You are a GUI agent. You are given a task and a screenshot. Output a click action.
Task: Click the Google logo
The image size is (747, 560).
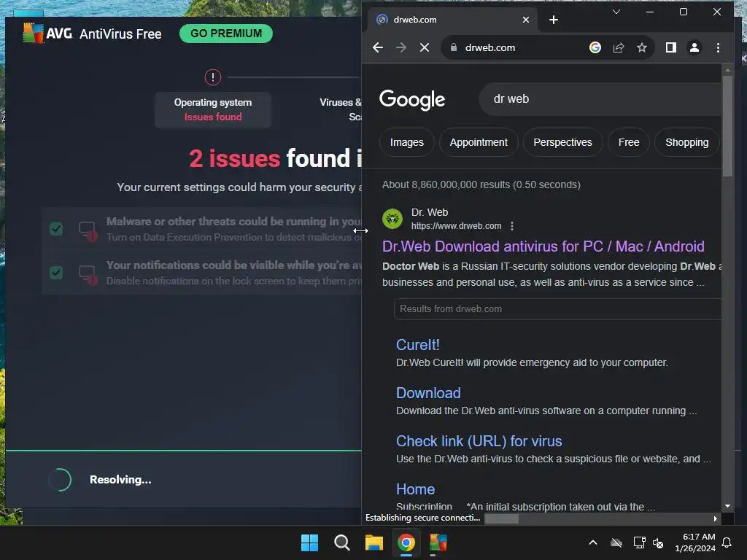point(412,99)
